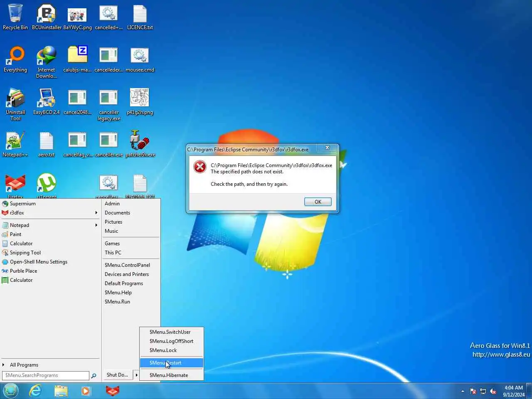This screenshot has height=399, width=532.
Task: Open the Firefox desktop shortcut
Action: click(15, 186)
